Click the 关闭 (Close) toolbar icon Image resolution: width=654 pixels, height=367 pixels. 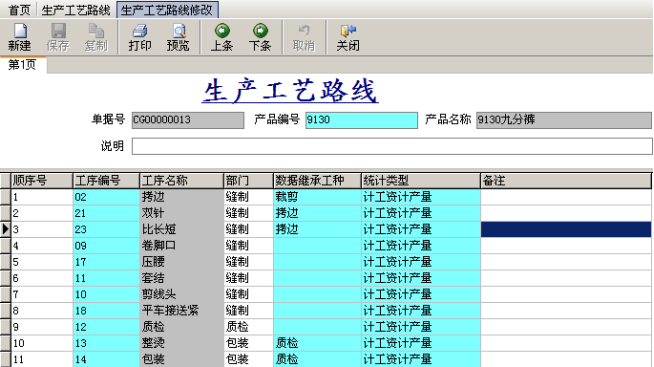pos(348,38)
